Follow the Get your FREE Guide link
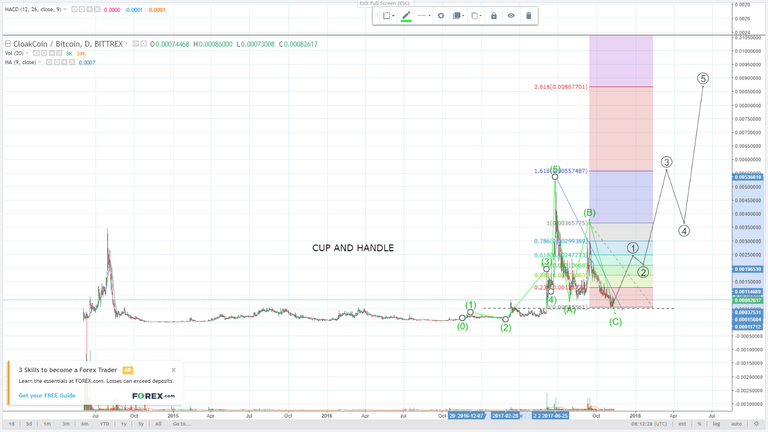768x432 pixels. [47, 395]
